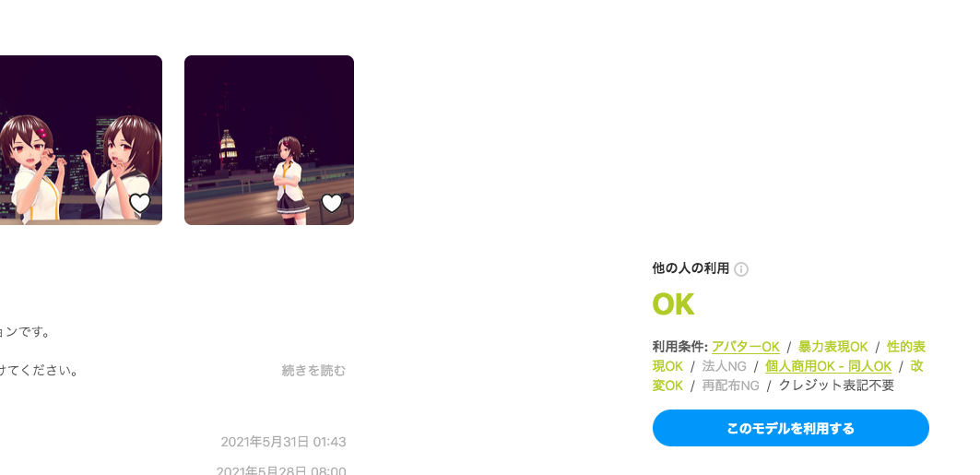The image size is (980, 475).
Task: Click the 利用条件 label
Action: 680,347
